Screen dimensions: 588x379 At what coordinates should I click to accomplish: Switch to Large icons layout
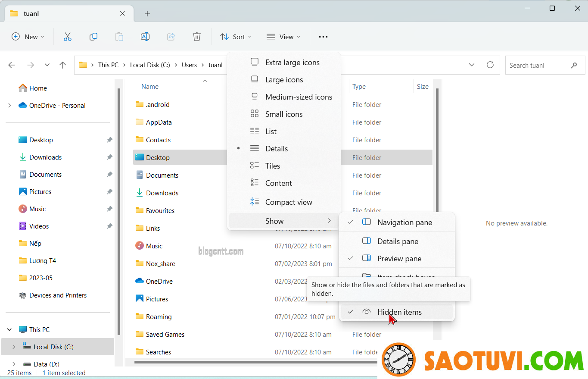[x=284, y=80]
